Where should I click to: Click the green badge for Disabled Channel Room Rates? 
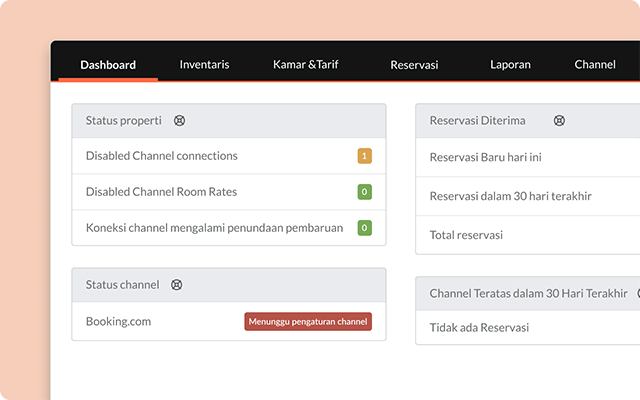(364, 192)
